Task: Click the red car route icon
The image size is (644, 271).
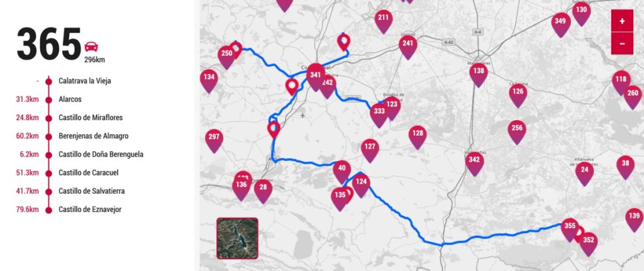Action: tap(91, 47)
